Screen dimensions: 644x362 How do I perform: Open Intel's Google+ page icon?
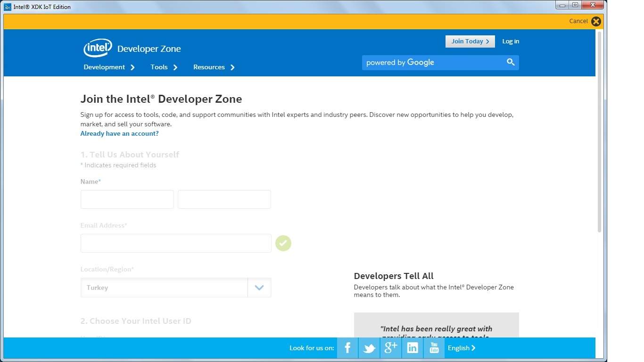click(x=391, y=348)
